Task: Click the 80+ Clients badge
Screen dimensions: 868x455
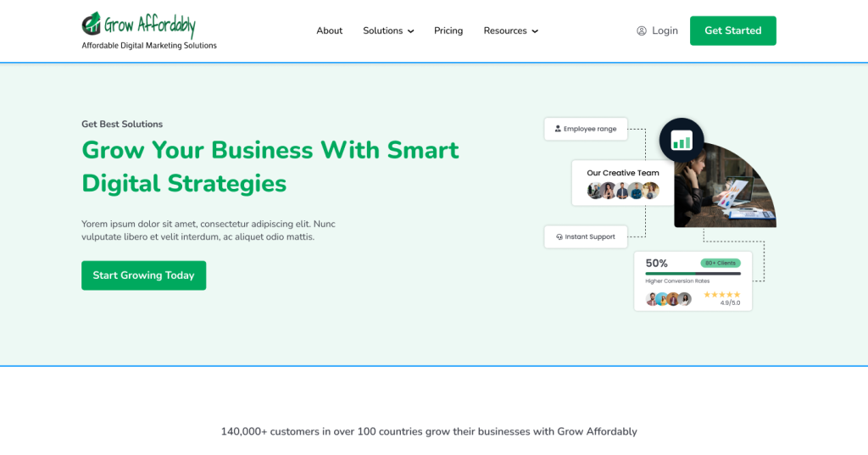Action: click(x=721, y=263)
